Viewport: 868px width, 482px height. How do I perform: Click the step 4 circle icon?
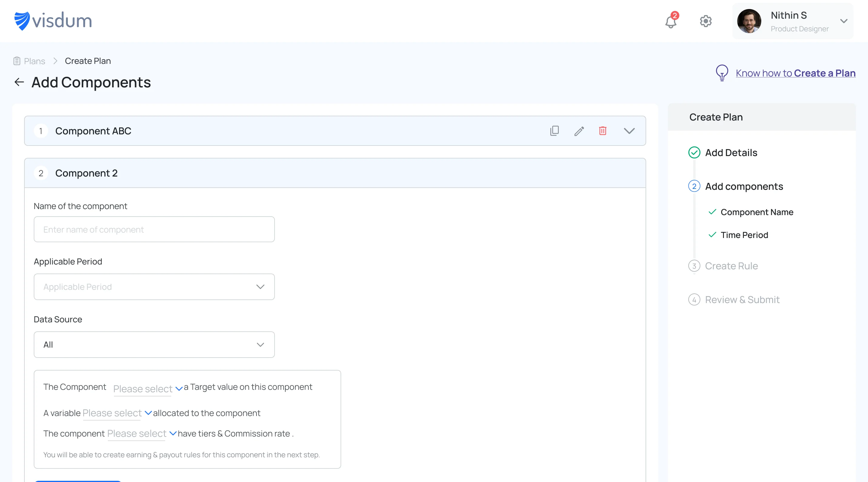(x=694, y=299)
